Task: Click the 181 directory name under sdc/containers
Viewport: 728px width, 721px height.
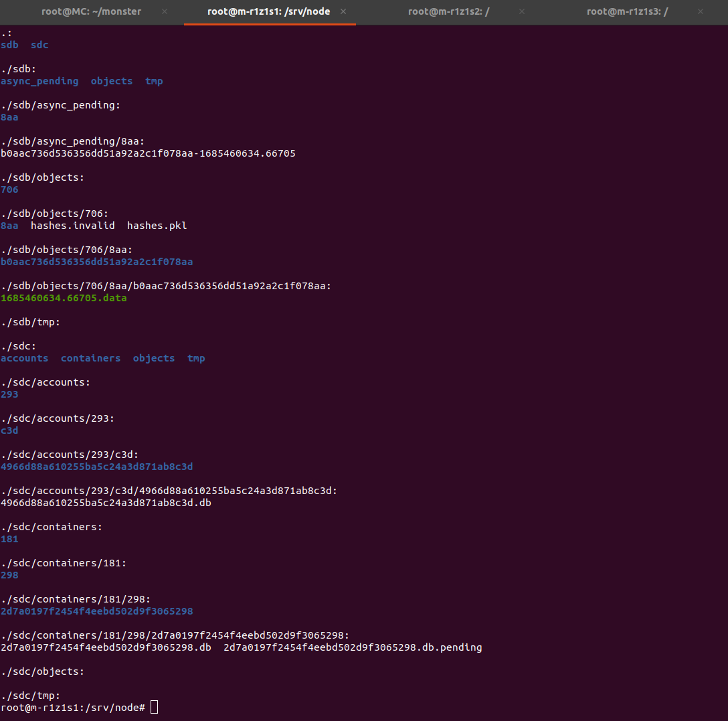Action: (9, 539)
